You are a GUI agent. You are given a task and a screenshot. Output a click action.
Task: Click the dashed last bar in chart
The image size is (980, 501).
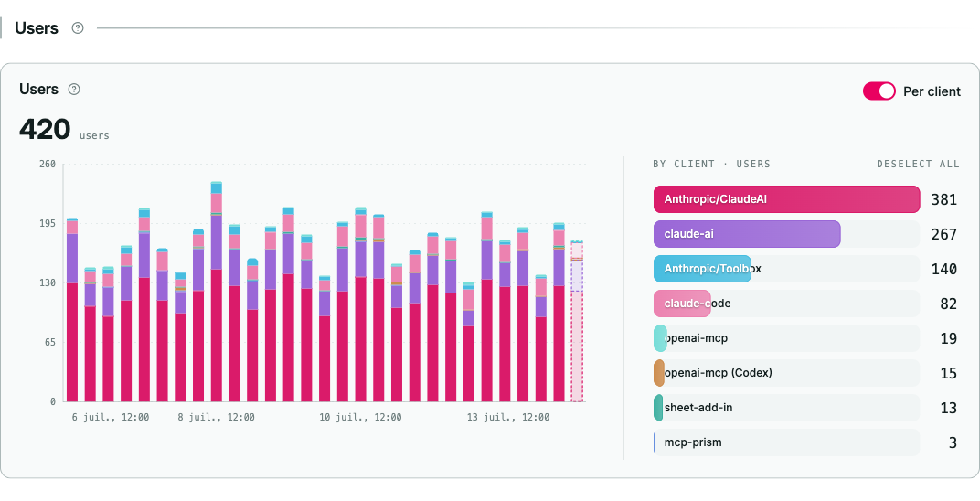coord(577,321)
